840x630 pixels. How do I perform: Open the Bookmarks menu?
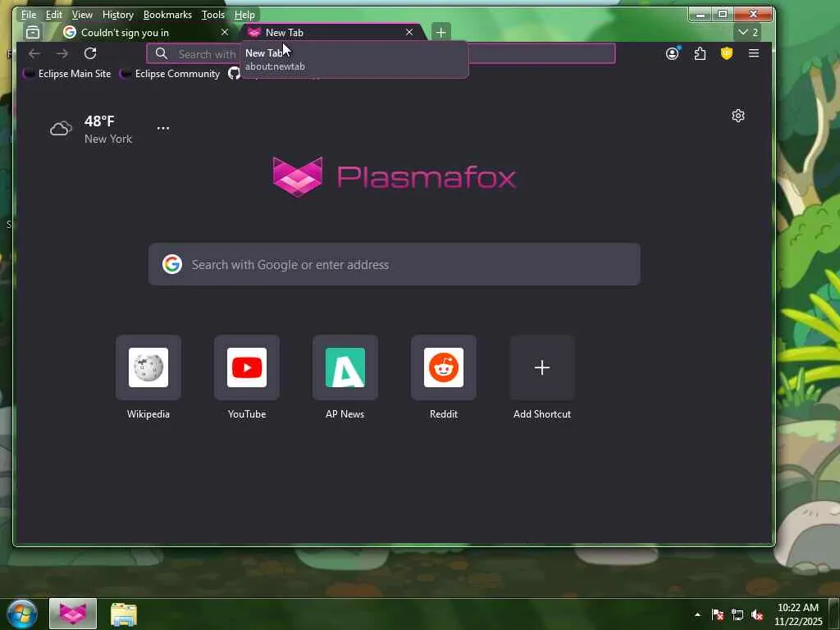[x=167, y=15]
